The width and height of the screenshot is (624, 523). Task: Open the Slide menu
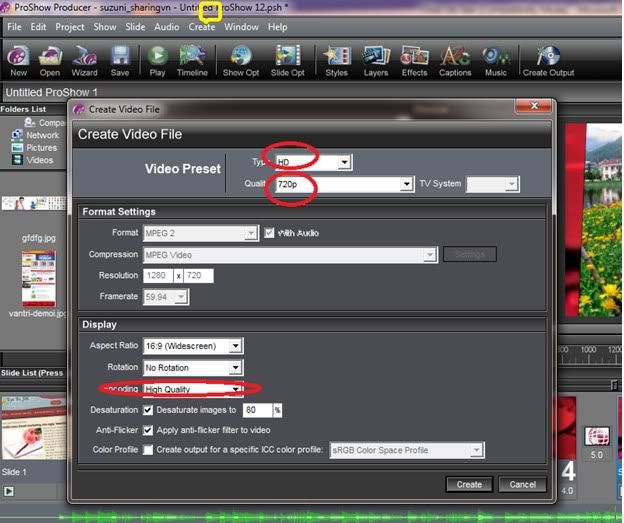click(135, 27)
